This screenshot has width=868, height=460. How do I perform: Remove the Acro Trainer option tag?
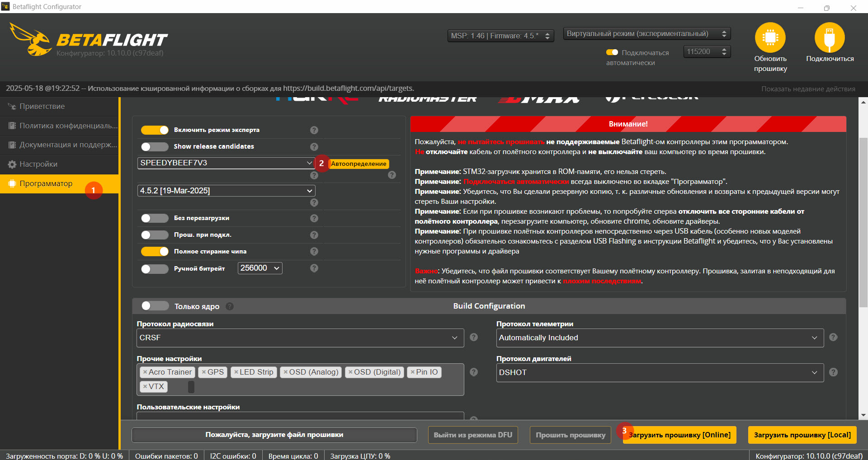tap(145, 372)
